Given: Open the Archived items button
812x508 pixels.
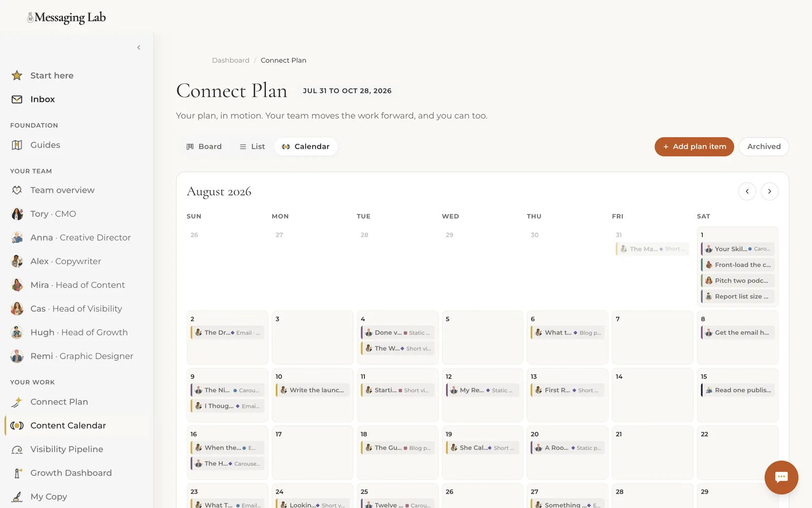Looking at the screenshot, I should 764,147.
